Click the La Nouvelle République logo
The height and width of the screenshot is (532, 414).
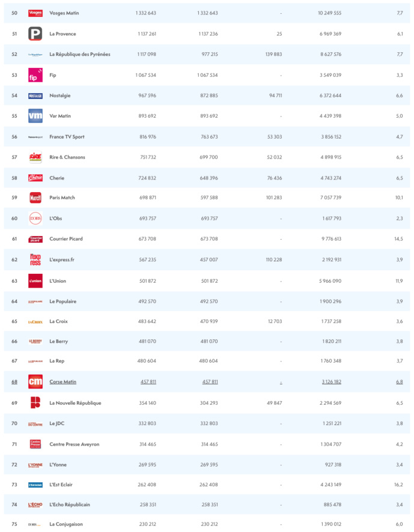[35, 403]
